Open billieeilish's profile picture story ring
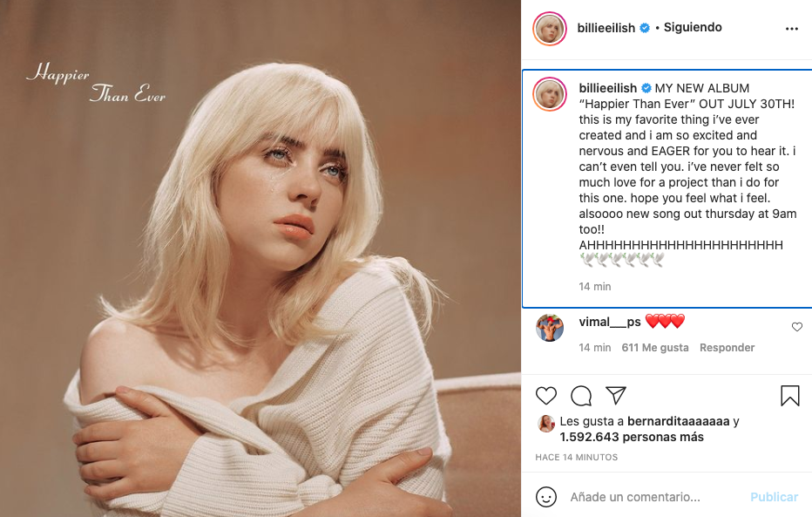The height and width of the screenshot is (517, 812). (549, 28)
